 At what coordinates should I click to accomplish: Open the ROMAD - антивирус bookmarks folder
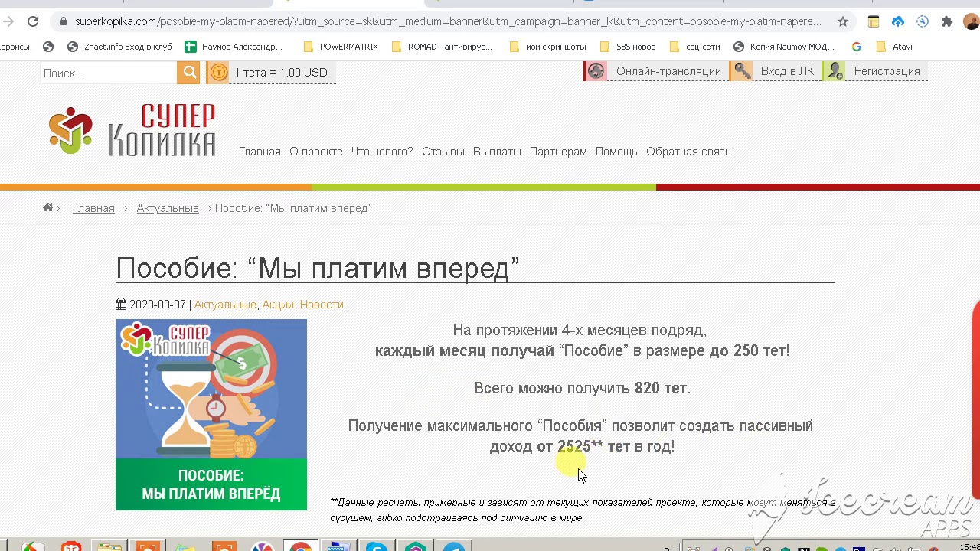(x=442, y=47)
